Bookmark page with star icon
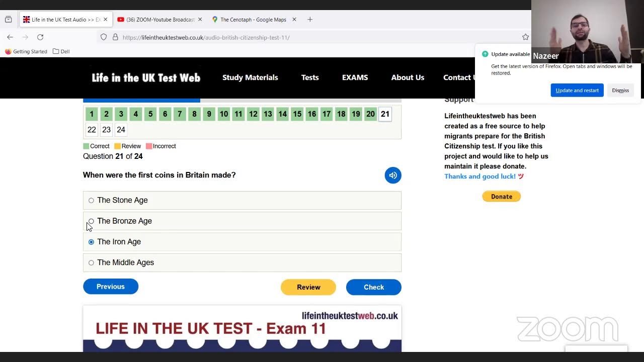 coord(525,37)
